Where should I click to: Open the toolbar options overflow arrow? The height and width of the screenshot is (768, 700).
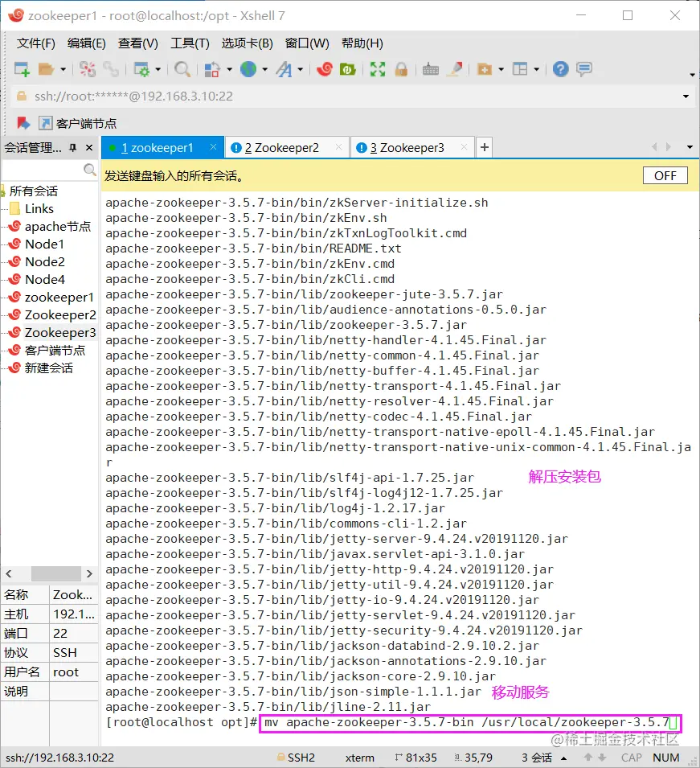point(692,75)
